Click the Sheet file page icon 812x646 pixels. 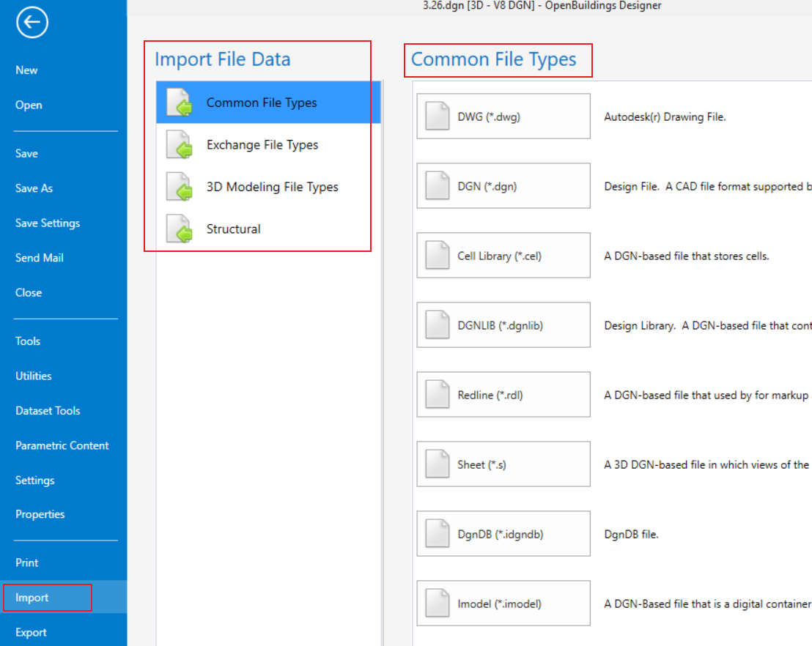point(438,464)
